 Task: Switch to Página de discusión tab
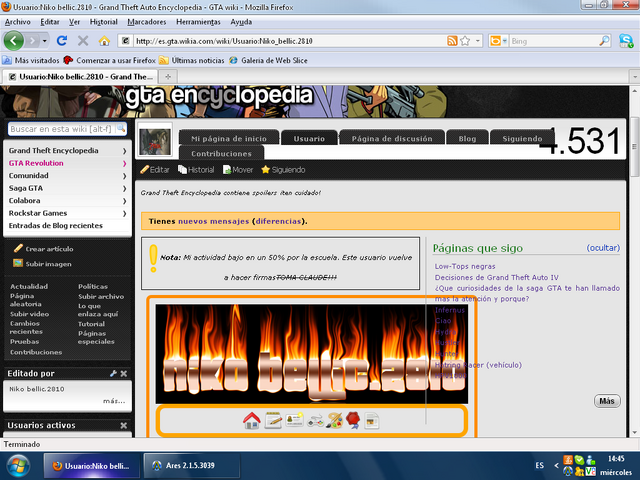point(392,138)
